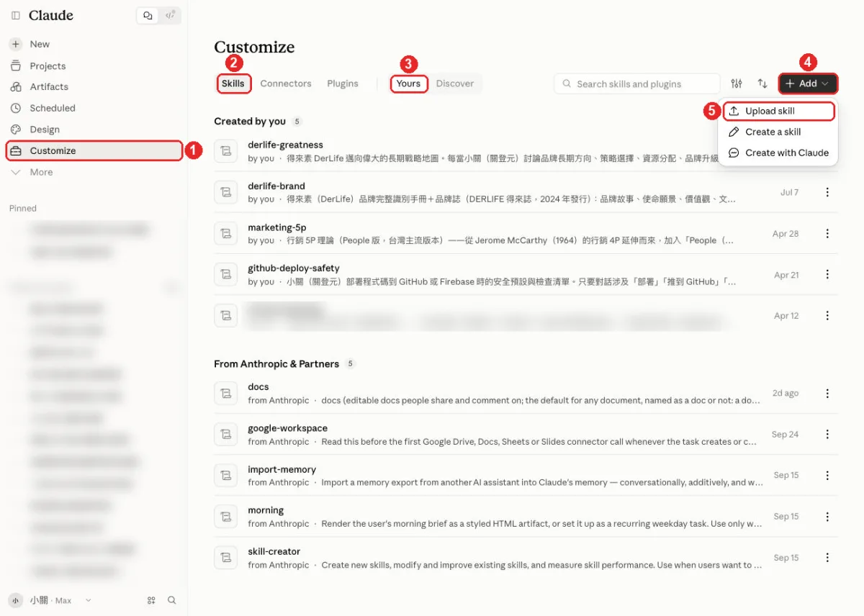Open options menu for google-workspace skill
This screenshot has height=616, width=864.
click(x=827, y=434)
